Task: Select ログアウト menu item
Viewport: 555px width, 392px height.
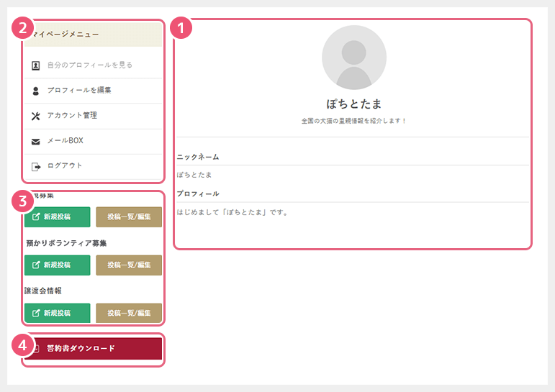Action: pos(93,167)
